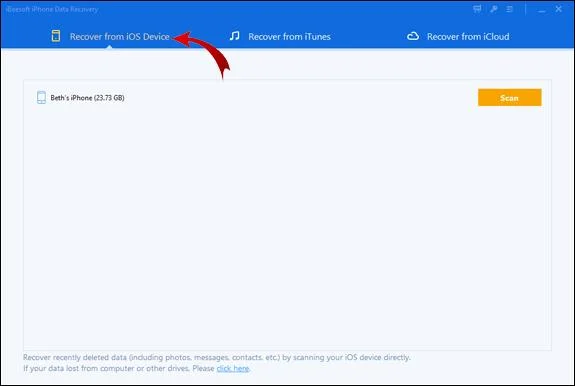Select Beth's iPhone (23.73 GB) entry

81,98
